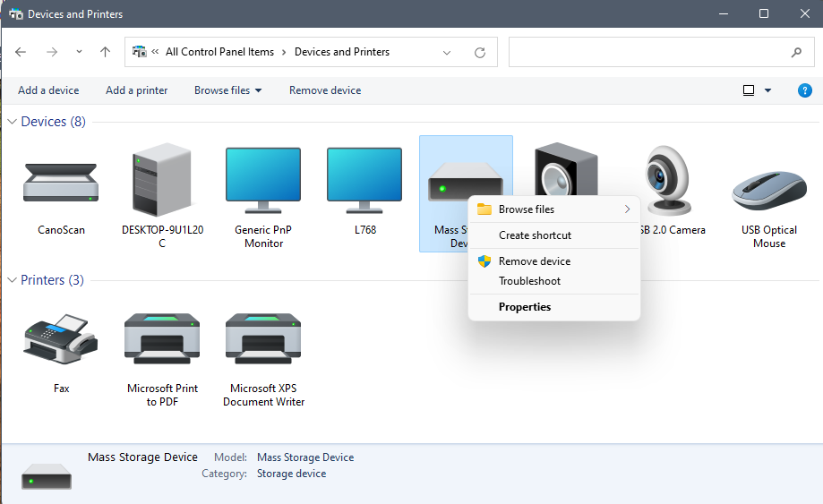Screen dimensions: 823x504
Task: Open the Browse files toolbar dropdown
Action: pyautogui.click(x=258, y=90)
